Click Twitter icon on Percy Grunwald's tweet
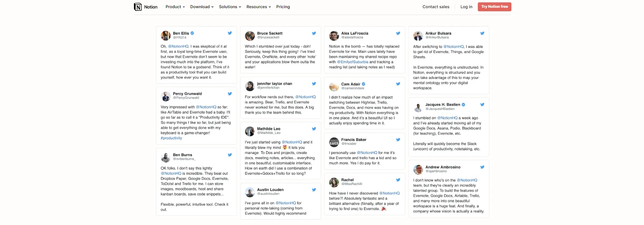The width and height of the screenshot is (644, 225). pos(230,94)
